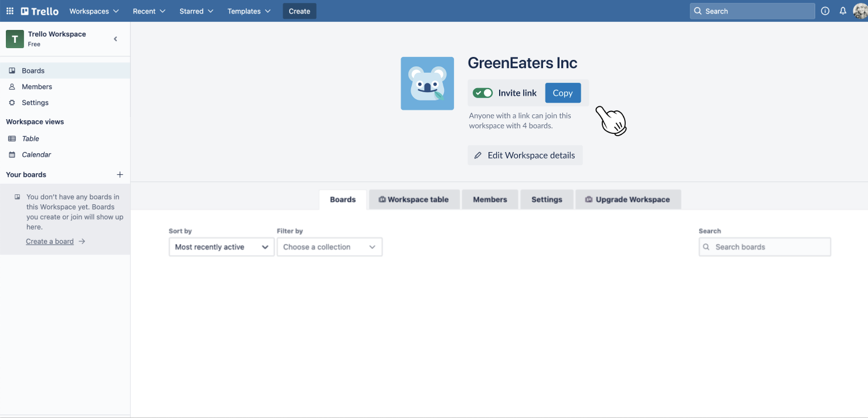Switch to the Members tab
The width and height of the screenshot is (868, 418).
[x=490, y=200]
